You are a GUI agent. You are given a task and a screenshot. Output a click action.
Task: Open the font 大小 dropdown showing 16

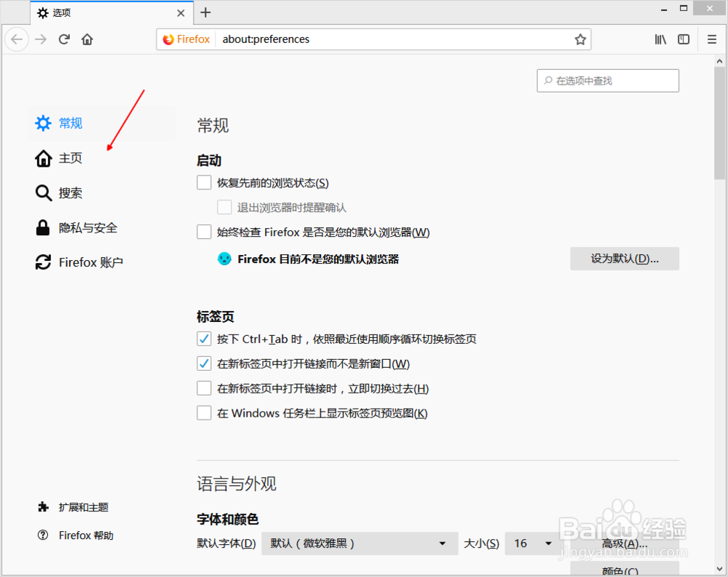533,543
